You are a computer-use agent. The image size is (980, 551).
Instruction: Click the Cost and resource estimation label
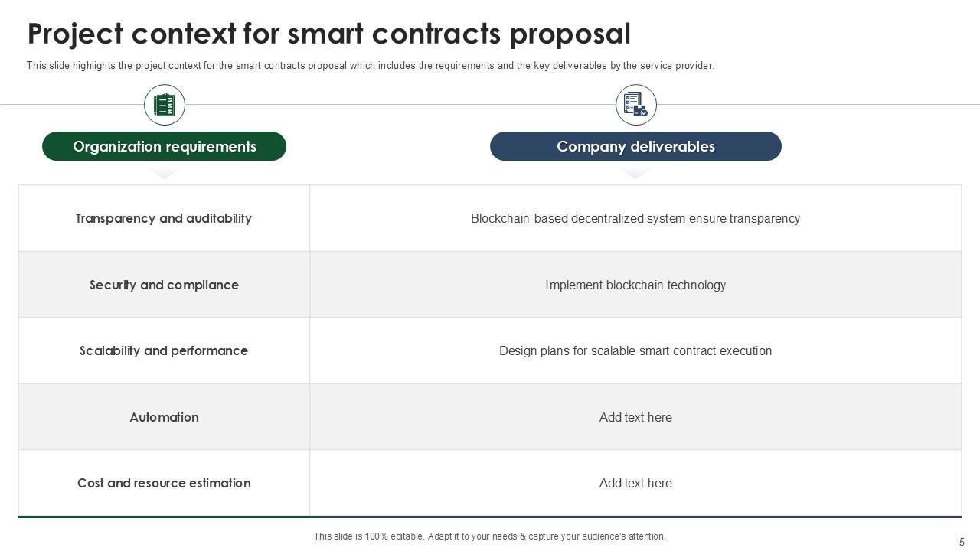coord(164,483)
